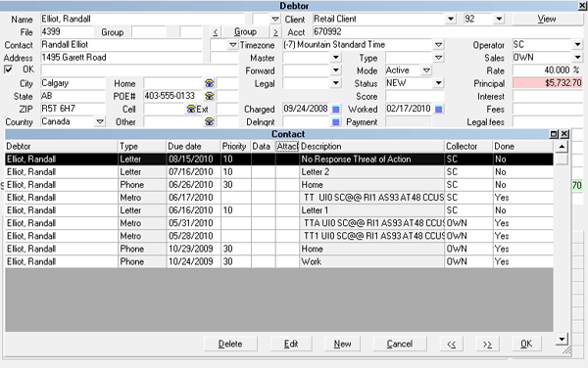Toggle the Address OK checkbox
Image resolution: width=588 pixels, height=368 pixels.
[x=8, y=69]
